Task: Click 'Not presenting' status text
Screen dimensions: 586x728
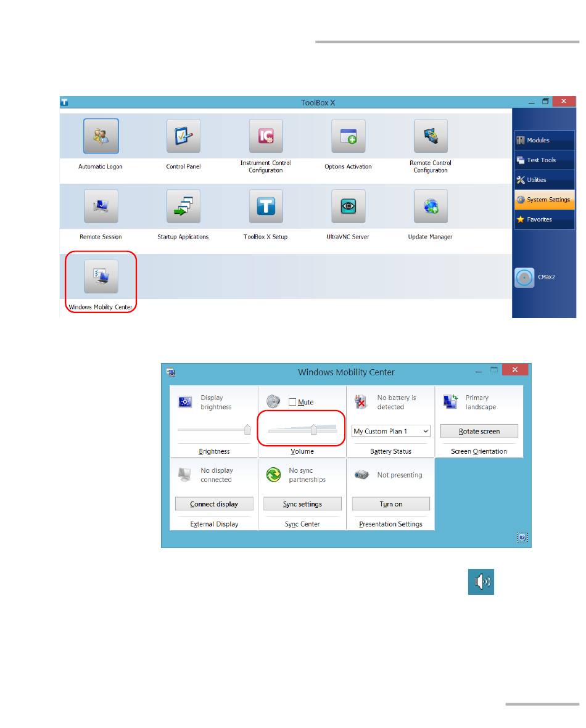Action: pyautogui.click(x=400, y=475)
